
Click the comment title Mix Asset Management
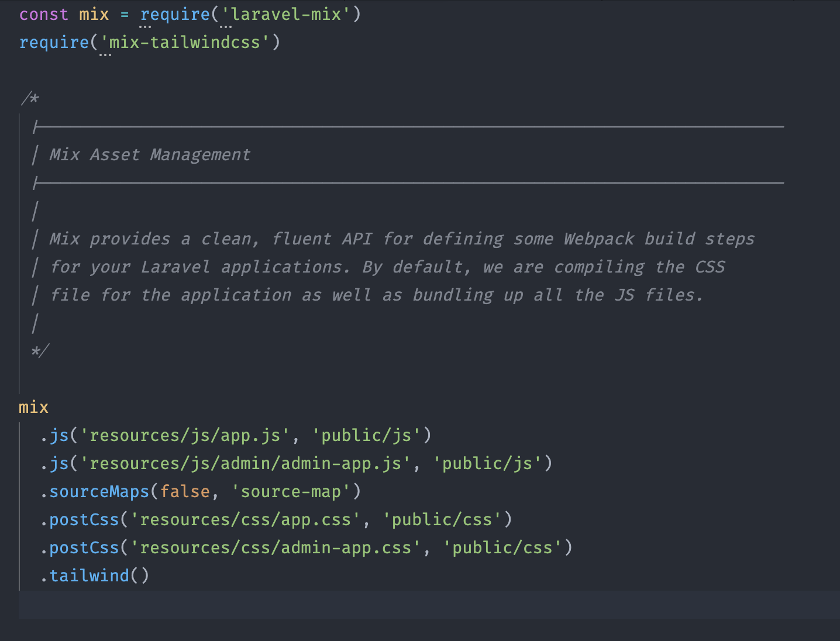(x=150, y=154)
